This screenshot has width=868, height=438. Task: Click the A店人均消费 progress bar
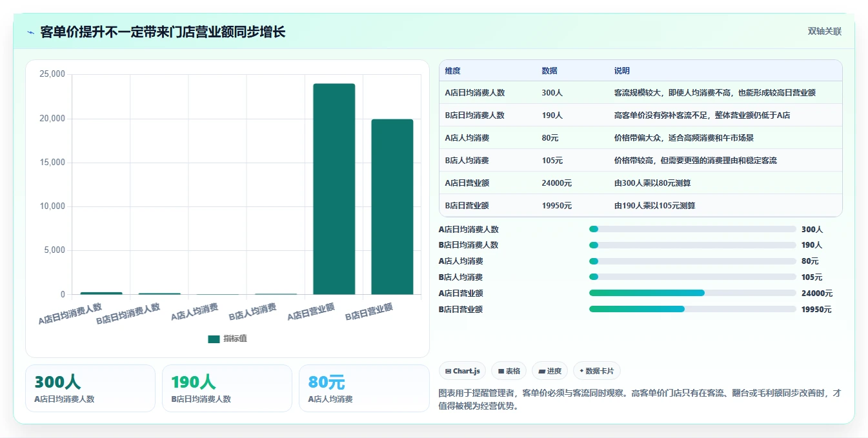[692, 261]
